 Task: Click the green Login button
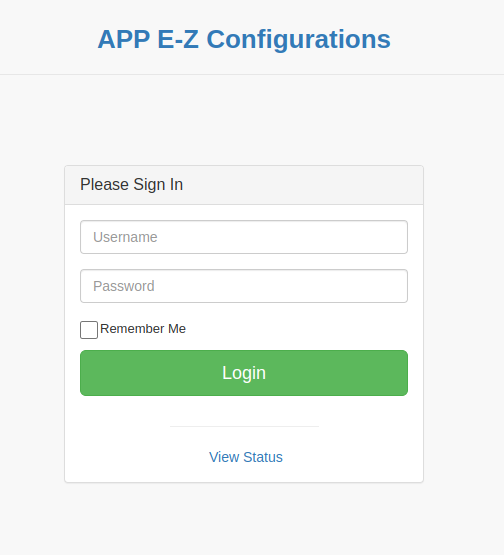(244, 373)
